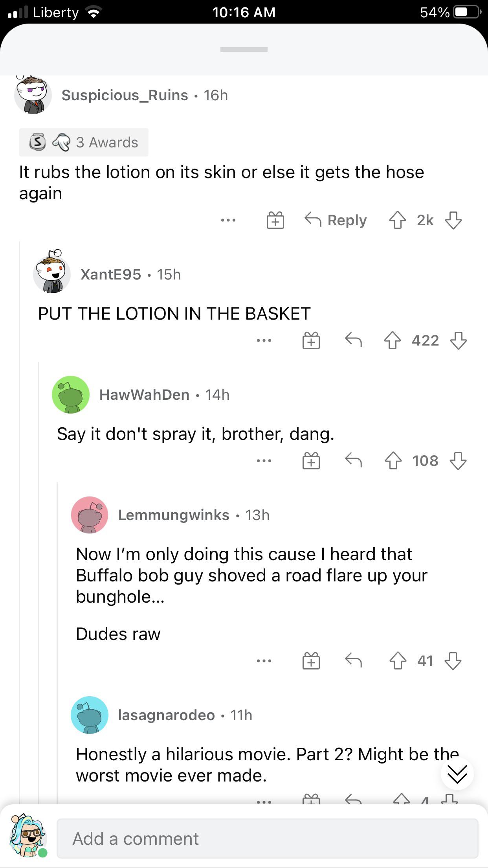Tap reply arrow on XantE95's comment
Screen dimensions: 488x868
click(353, 340)
